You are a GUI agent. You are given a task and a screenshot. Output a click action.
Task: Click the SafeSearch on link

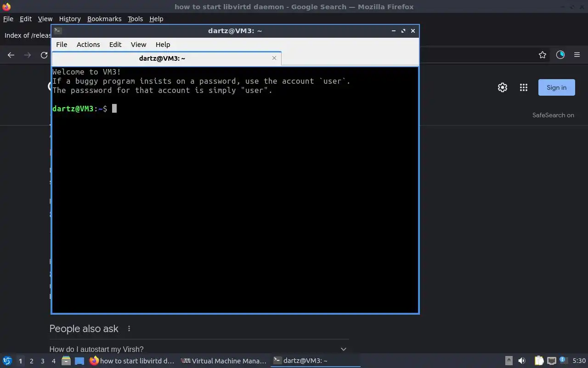pyautogui.click(x=553, y=115)
